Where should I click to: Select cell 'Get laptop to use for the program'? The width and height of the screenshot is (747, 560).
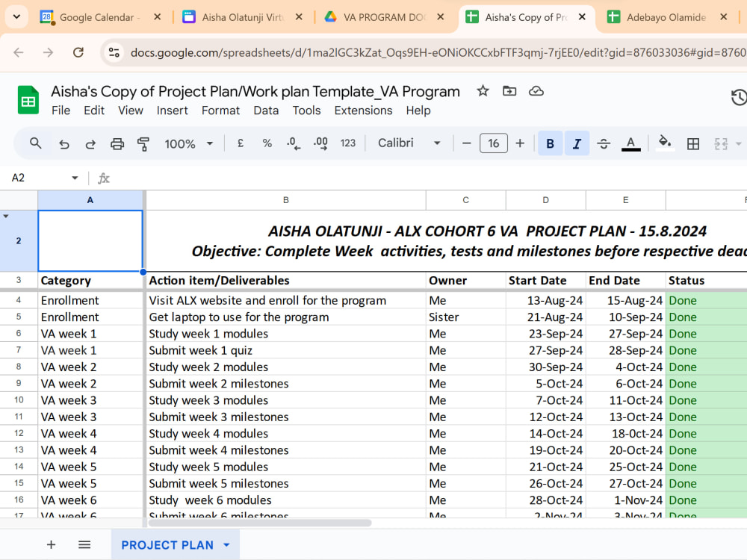click(286, 317)
